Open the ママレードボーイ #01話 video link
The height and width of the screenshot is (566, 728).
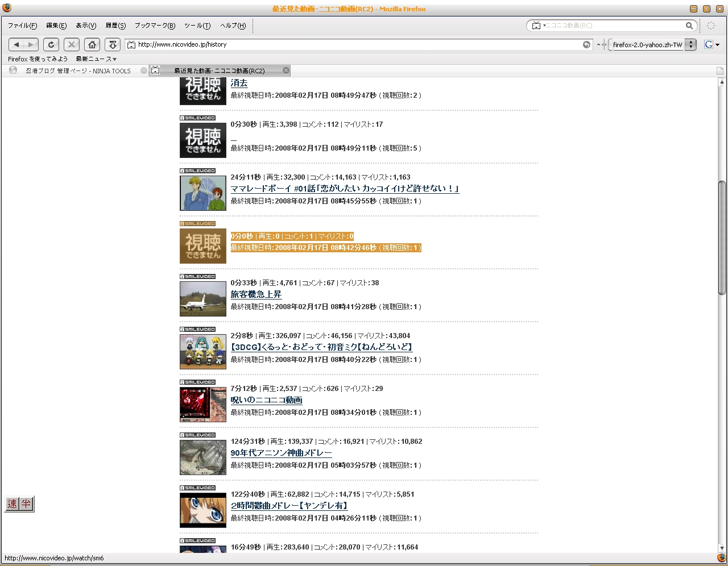pyautogui.click(x=345, y=189)
